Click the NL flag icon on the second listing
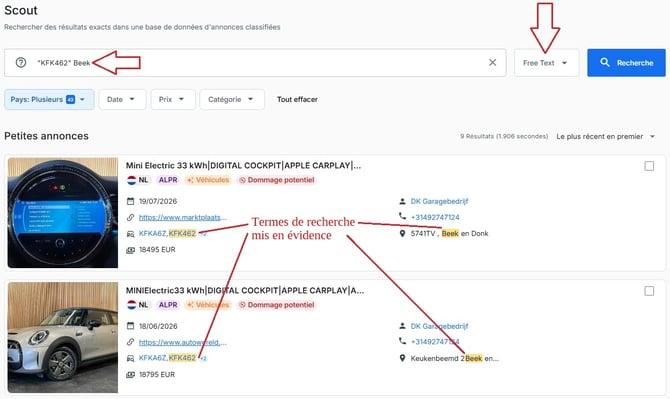 click(x=132, y=305)
